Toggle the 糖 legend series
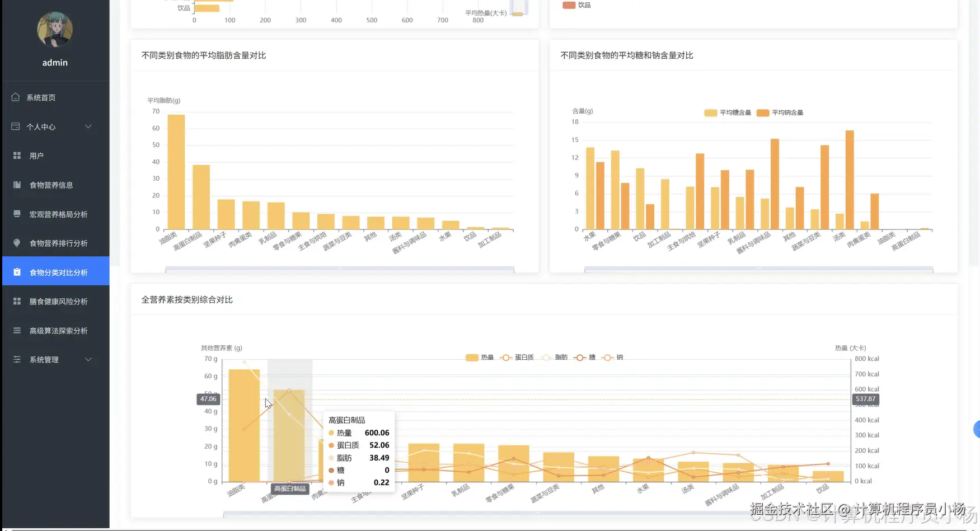 click(x=584, y=357)
